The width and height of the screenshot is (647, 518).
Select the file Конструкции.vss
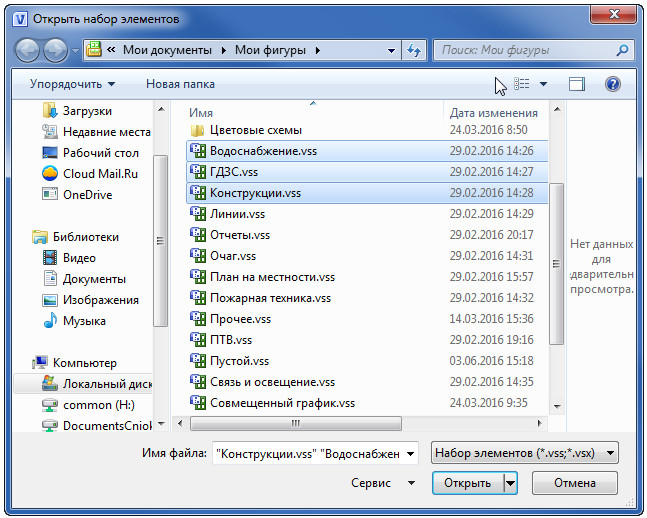367,193
